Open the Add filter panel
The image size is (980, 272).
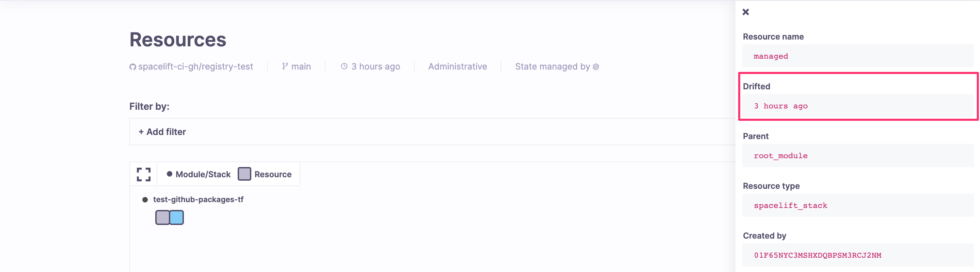pyautogui.click(x=162, y=132)
